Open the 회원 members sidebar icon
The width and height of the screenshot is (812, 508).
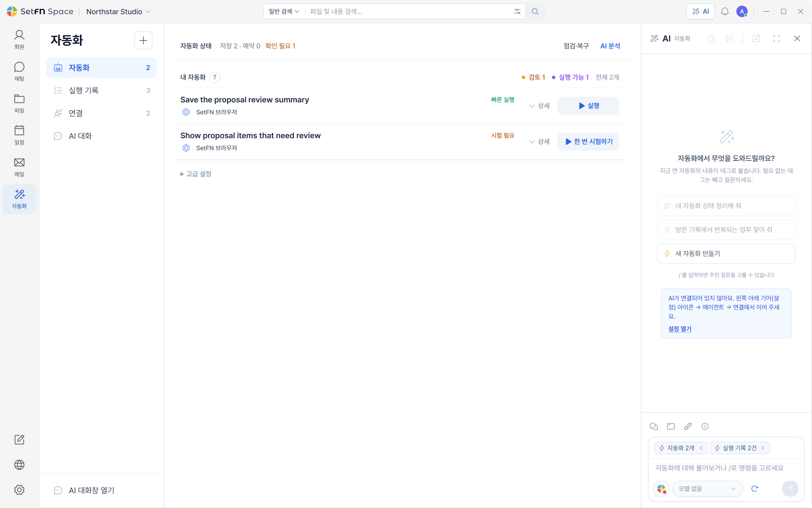tap(19, 40)
